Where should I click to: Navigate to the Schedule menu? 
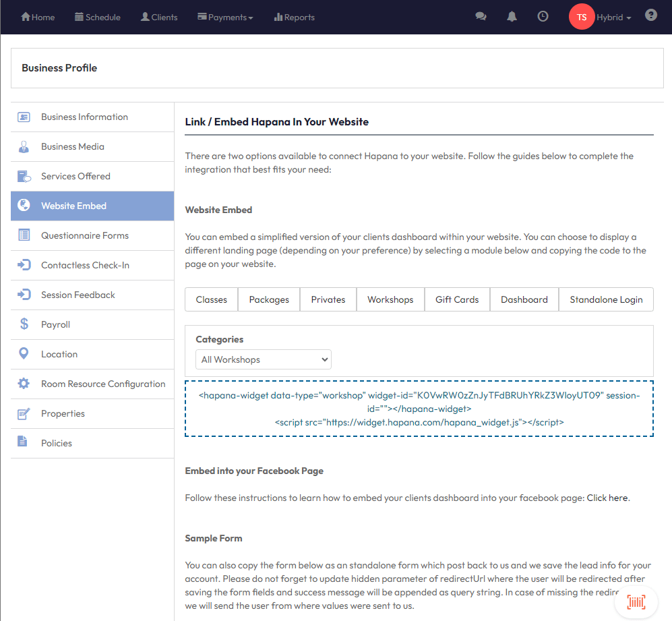(97, 17)
